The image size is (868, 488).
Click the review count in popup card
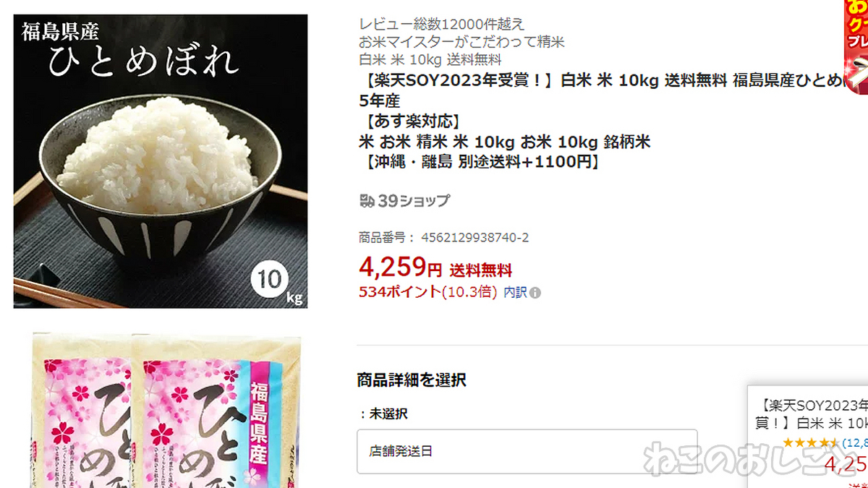[855, 442]
